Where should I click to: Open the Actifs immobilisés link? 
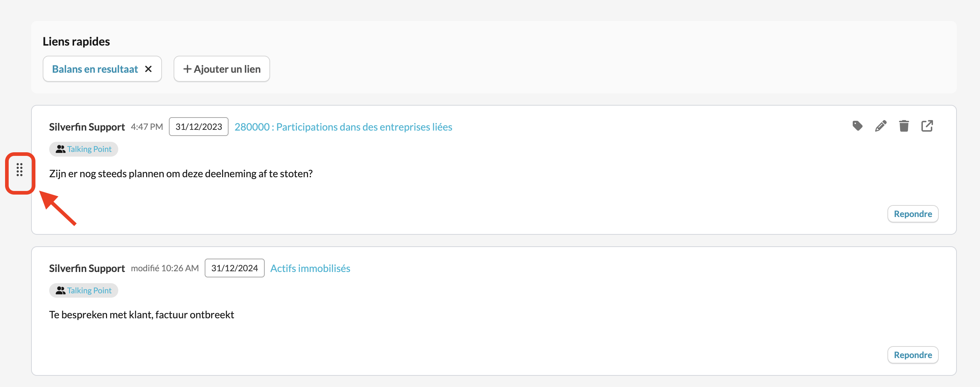(310, 268)
